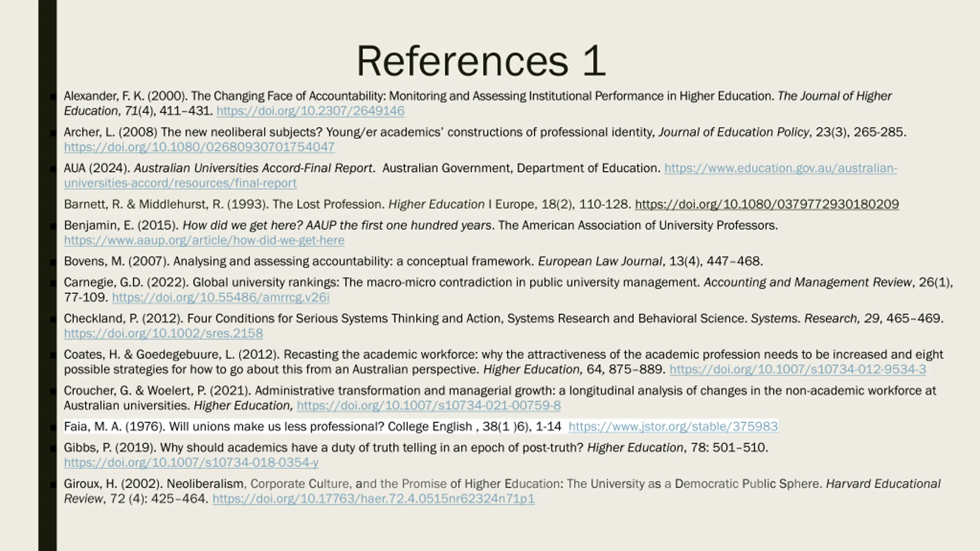Open the doi.org/10.2307/2649146 link
The image size is (980, 551).
[x=310, y=111]
